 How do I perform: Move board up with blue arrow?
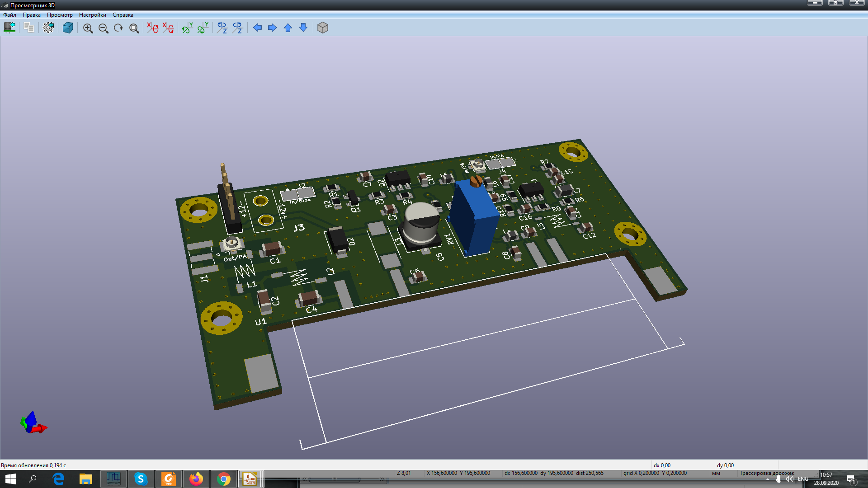click(288, 28)
